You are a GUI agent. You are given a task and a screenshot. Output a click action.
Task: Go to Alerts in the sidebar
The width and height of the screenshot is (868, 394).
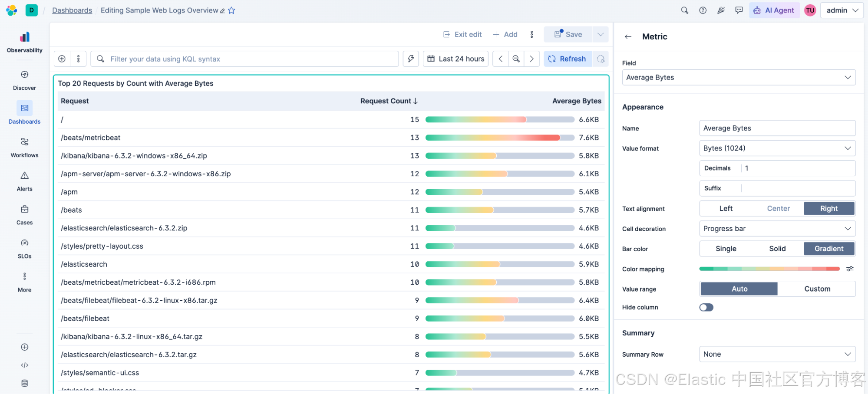pos(24,181)
